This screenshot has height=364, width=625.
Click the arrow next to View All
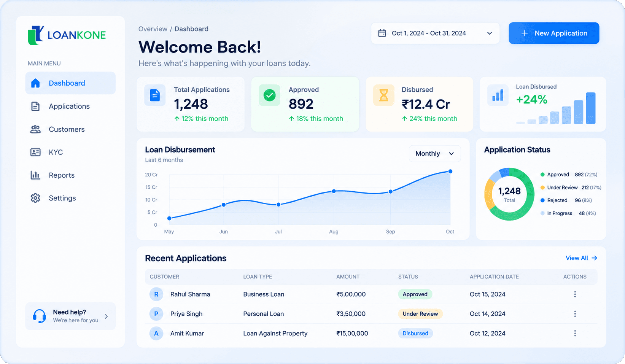pos(595,258)
